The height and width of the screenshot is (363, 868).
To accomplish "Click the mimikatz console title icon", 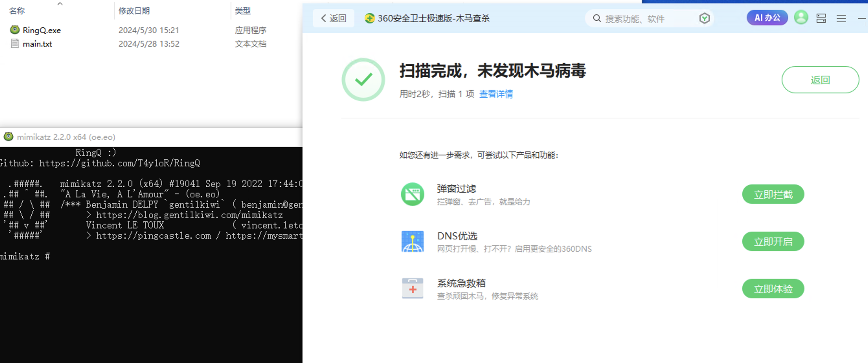I will [x=8, y=137].
